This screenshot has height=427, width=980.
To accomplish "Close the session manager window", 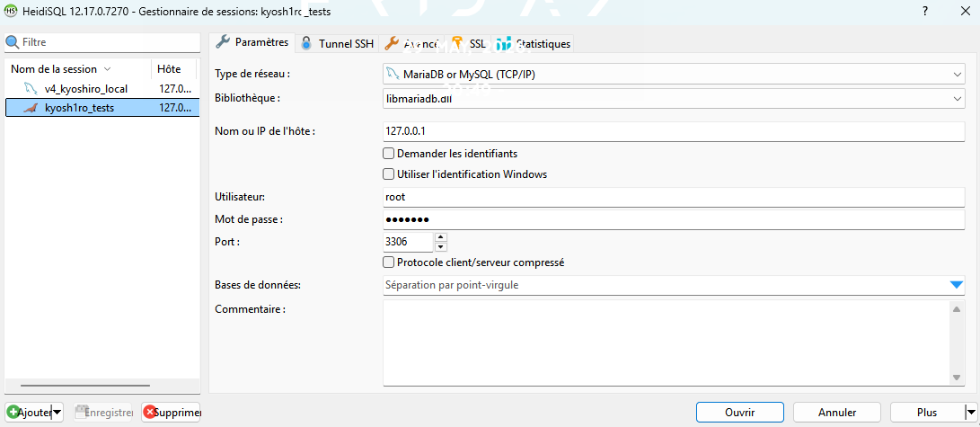I will point(965,12).
